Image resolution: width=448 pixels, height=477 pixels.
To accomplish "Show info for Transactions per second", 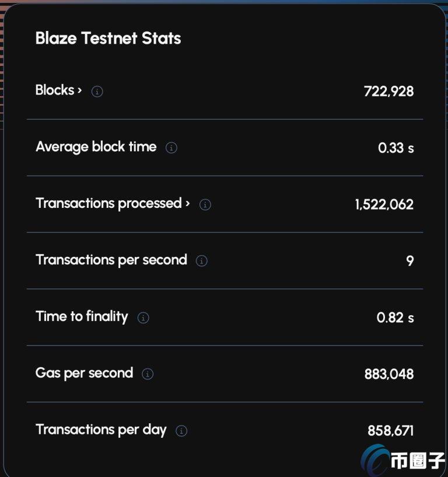I will [201, 261].
